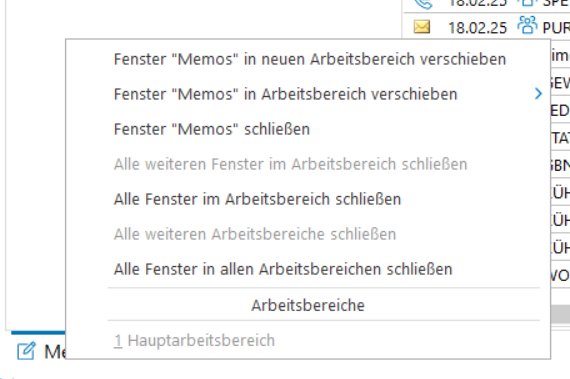The height and width of the screenshot is (379, 570).
Task: Open 'Fenster "Memos" in Arbeitsbereich verschieben' submenu
Action: pos(285,94)
